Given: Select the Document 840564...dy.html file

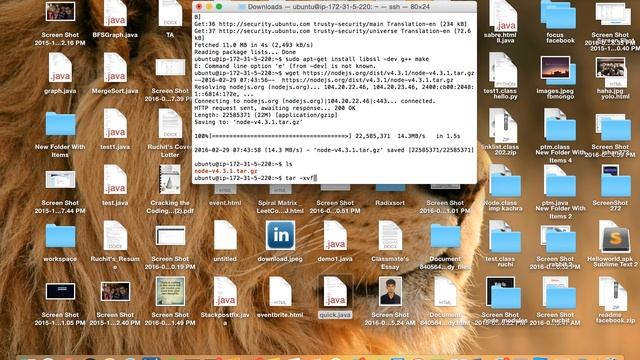Looking at the screenshot, I should [445, 292].
